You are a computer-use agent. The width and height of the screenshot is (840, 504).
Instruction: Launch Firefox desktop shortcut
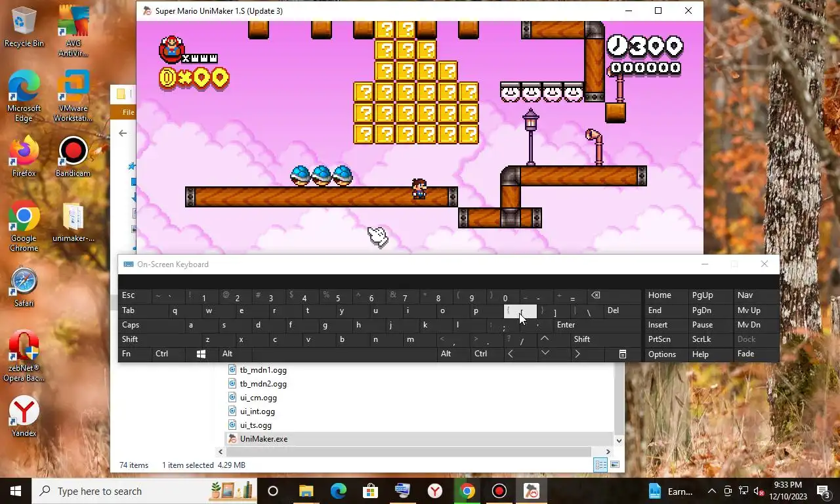point(24,157)
